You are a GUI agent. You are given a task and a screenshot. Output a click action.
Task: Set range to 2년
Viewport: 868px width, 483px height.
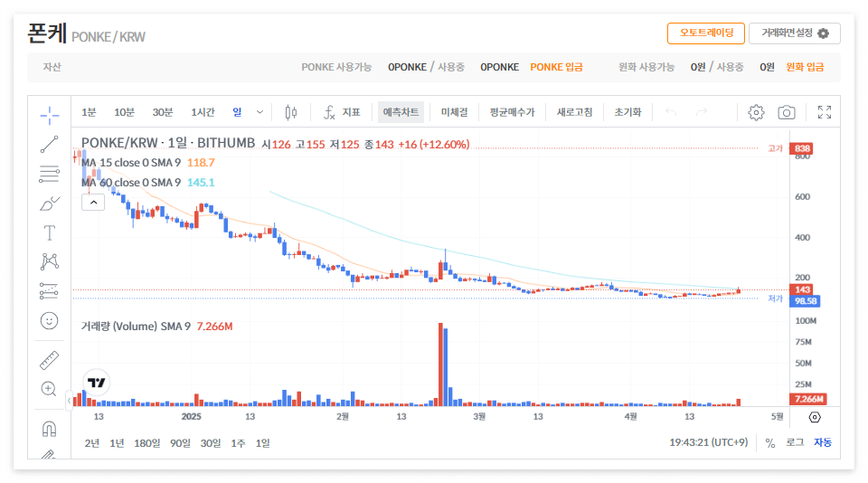point(92,443)
